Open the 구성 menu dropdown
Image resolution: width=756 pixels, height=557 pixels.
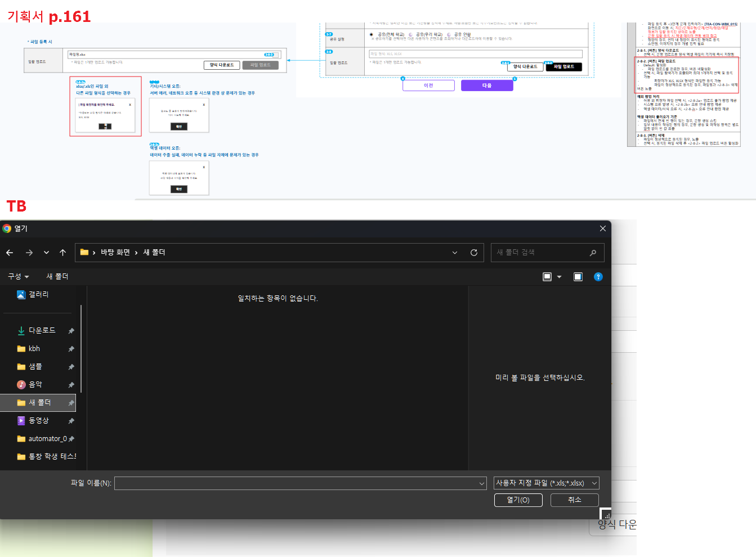point(18,276)
